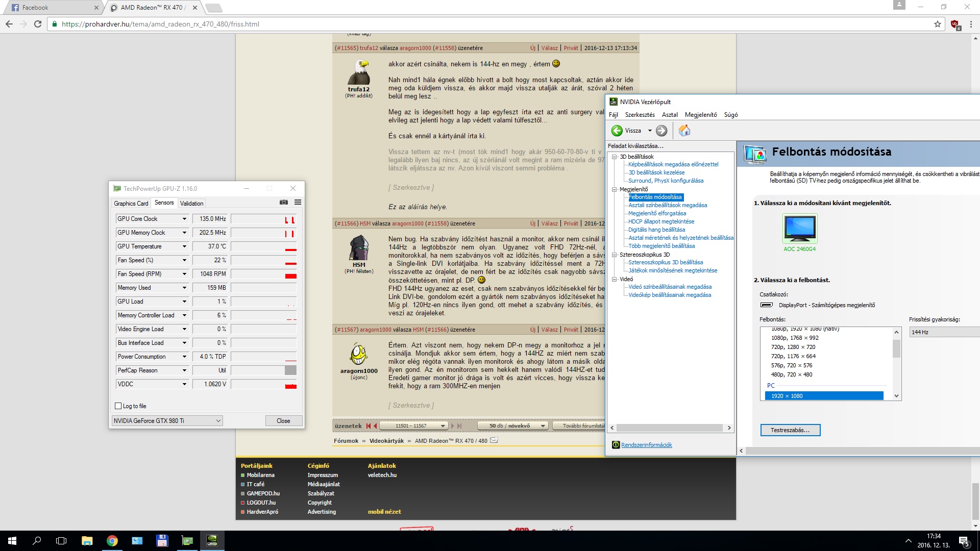The height and width of the screenshot is (551, 980).
Task: Open Több megjelenítő beállítása tree item
Action: [661, 246]
